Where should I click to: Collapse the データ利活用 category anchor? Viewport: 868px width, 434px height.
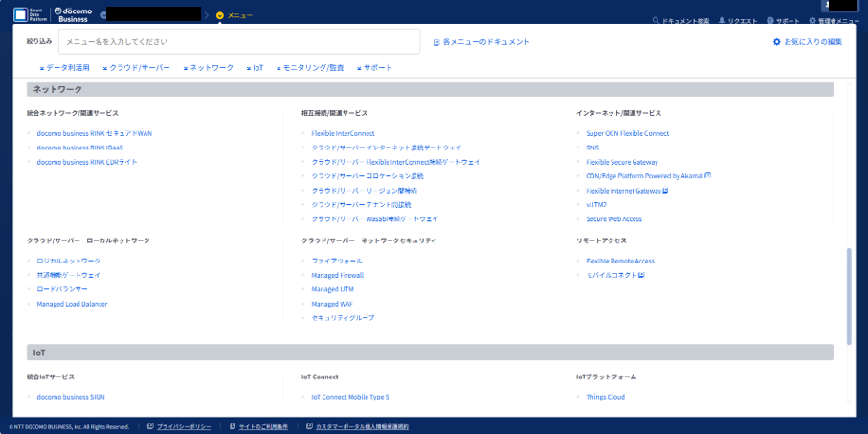click(x=64, y=68)
